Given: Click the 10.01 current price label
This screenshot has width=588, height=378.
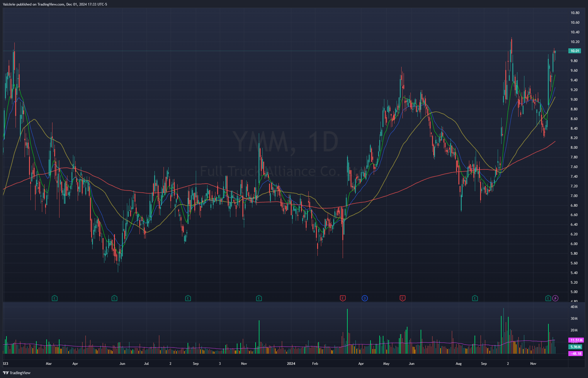Looking at the screenshot, I should click(575, 51).
